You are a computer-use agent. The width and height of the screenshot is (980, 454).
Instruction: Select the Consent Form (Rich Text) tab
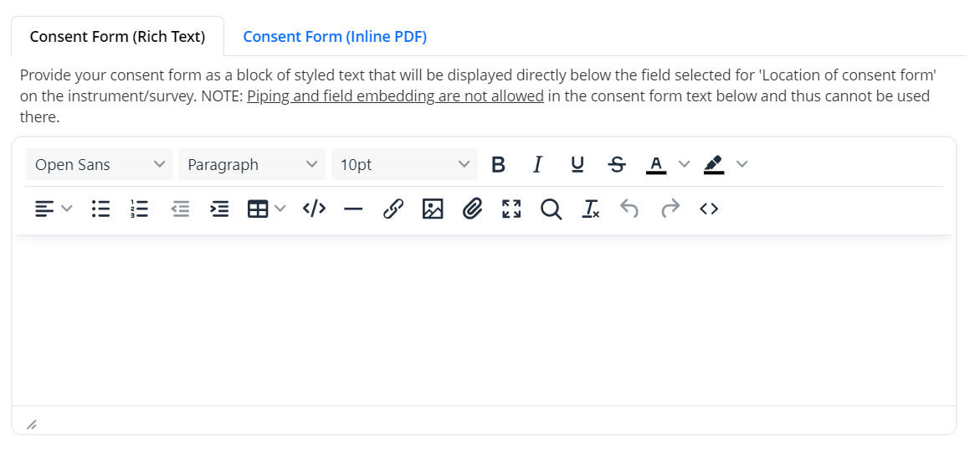coord(117,37)
